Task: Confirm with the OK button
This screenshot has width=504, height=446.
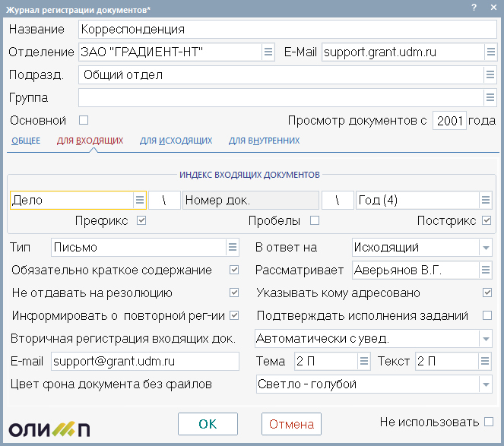Action: (x=208, y=424)
